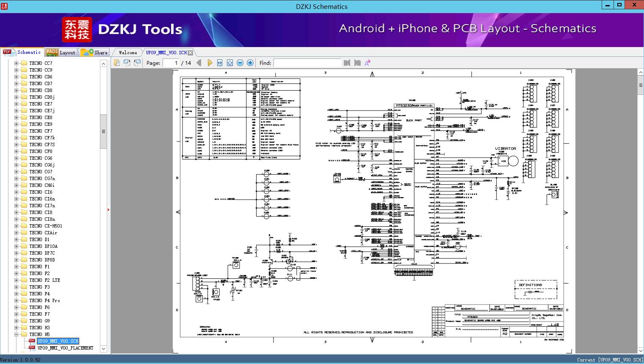Screen dimensions: 644x364
Task: Open UP09_MMI_V00_PLACEMENT file in tree
Action: (x=65, y=348)
